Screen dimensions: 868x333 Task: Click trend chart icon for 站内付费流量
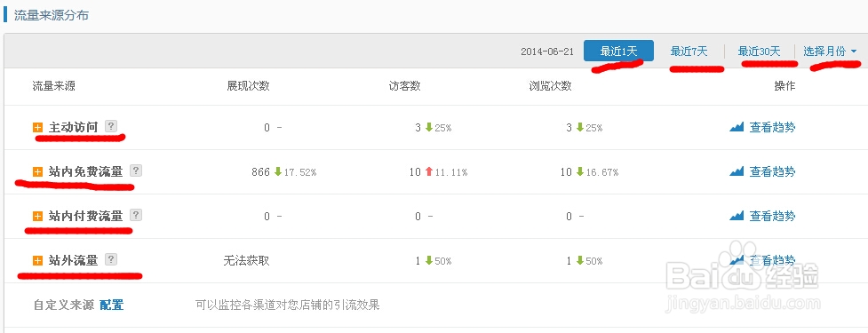pyautogui.click(x=737, y=216)
